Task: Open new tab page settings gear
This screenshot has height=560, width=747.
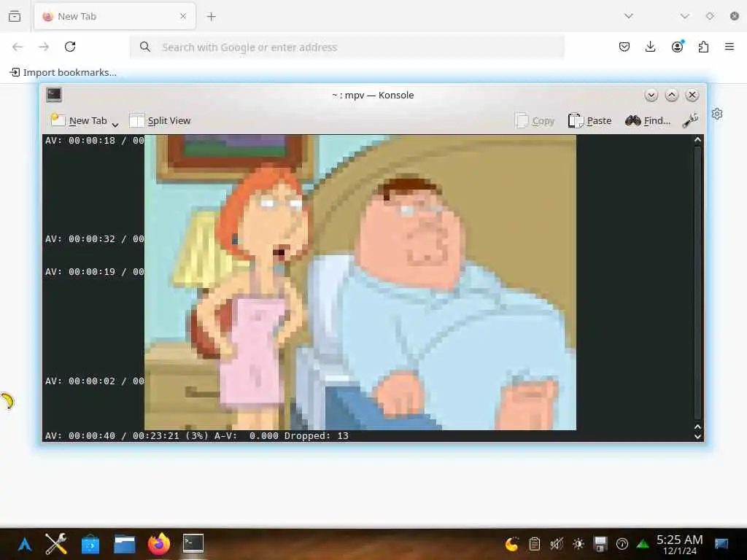Action: [x=717, y=114]
